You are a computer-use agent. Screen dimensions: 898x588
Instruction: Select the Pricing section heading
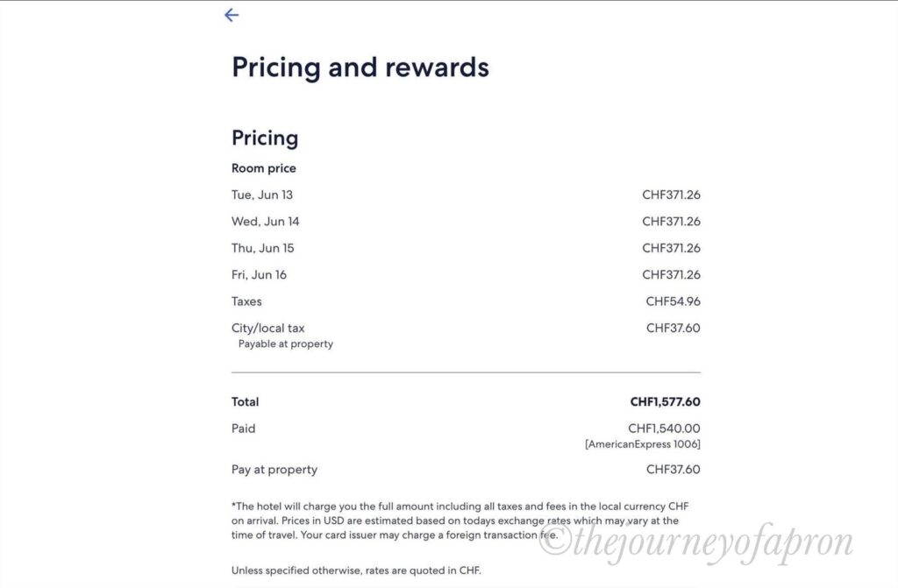coord(265,138)
